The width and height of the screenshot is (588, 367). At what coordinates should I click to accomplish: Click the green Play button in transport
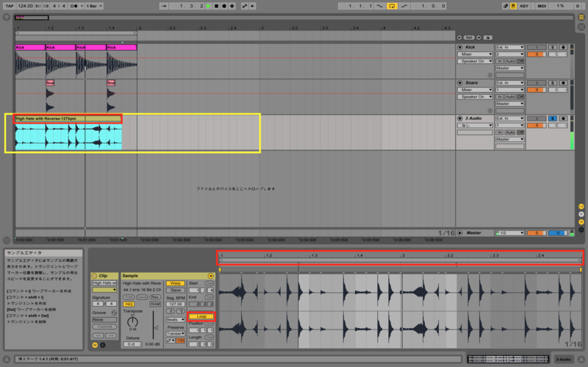[x=209, y=6]
